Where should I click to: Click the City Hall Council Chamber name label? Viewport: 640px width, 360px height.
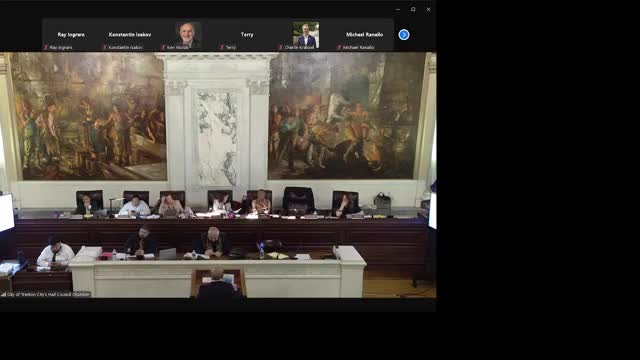pos(48,294)
